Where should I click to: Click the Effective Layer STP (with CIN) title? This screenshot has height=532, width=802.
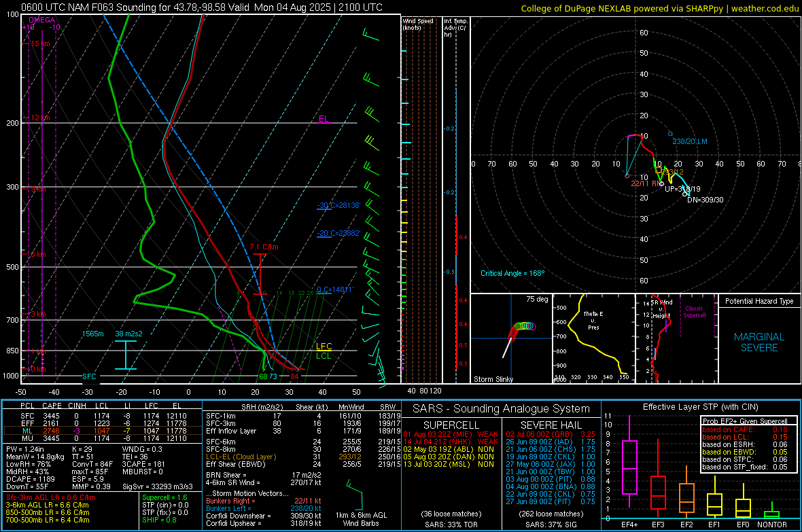coord(700,407)
